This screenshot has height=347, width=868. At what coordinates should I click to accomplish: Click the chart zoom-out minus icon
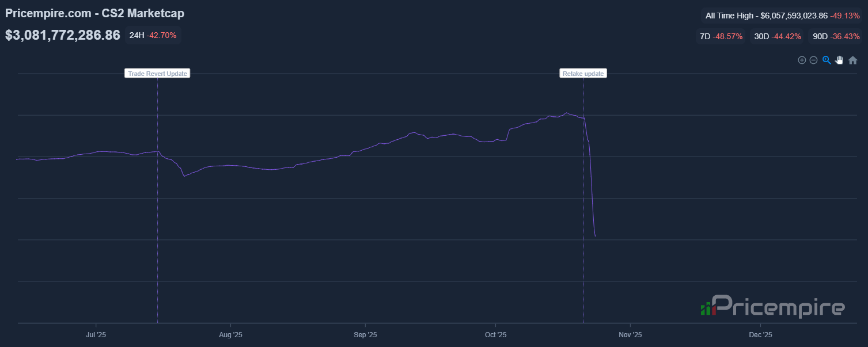click(813, 60)
